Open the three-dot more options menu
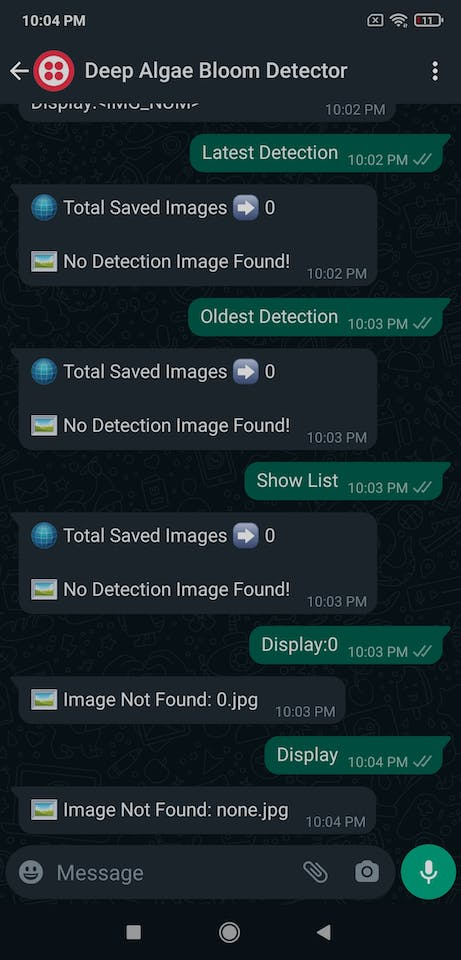This screenshot has width=461, height=960. [435, 71]
